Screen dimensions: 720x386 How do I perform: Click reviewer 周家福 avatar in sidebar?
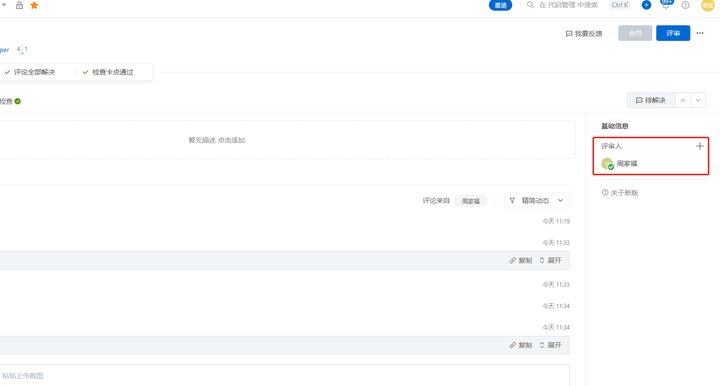pyautogui.click(x=608, y=163)
